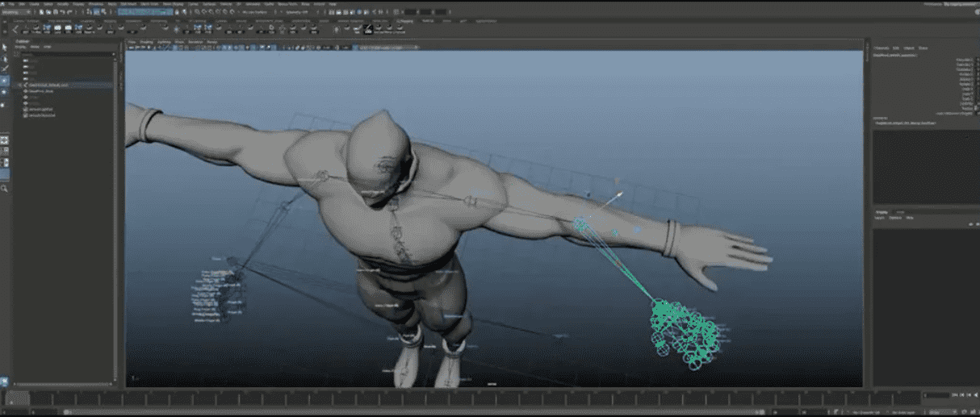Select the green finger control cluster in viewport

coord(685,335)
